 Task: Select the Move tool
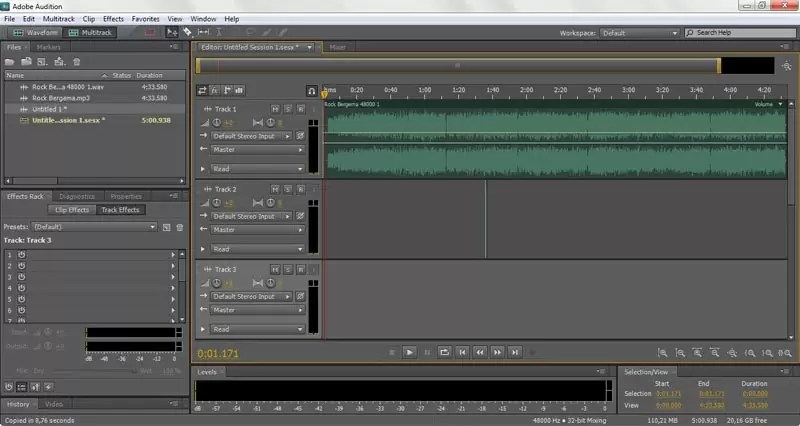tap(171, 32)
